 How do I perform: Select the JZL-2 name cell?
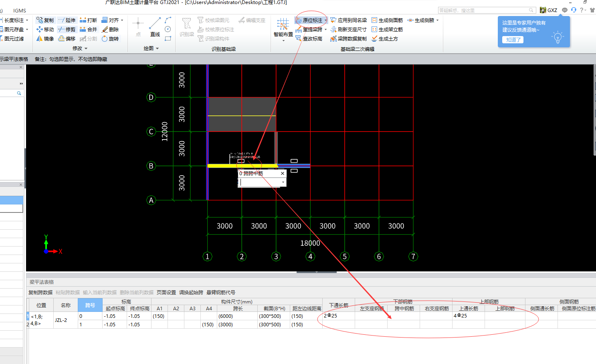point(66,320)
